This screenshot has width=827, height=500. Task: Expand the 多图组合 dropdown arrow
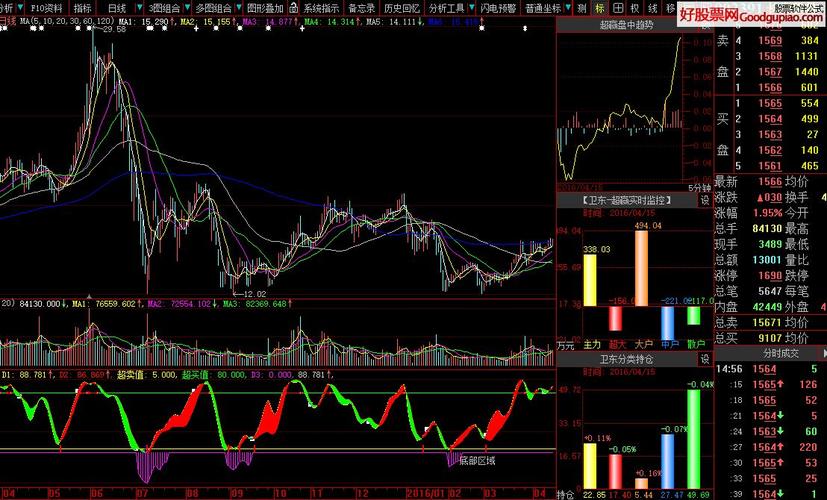click(239, 8)
